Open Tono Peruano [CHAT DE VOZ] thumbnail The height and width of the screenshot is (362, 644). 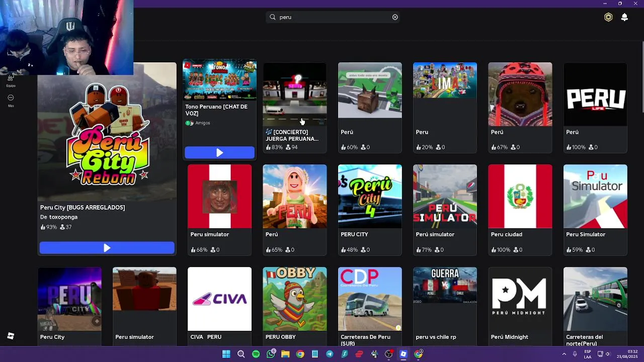(x=219, y=80)
